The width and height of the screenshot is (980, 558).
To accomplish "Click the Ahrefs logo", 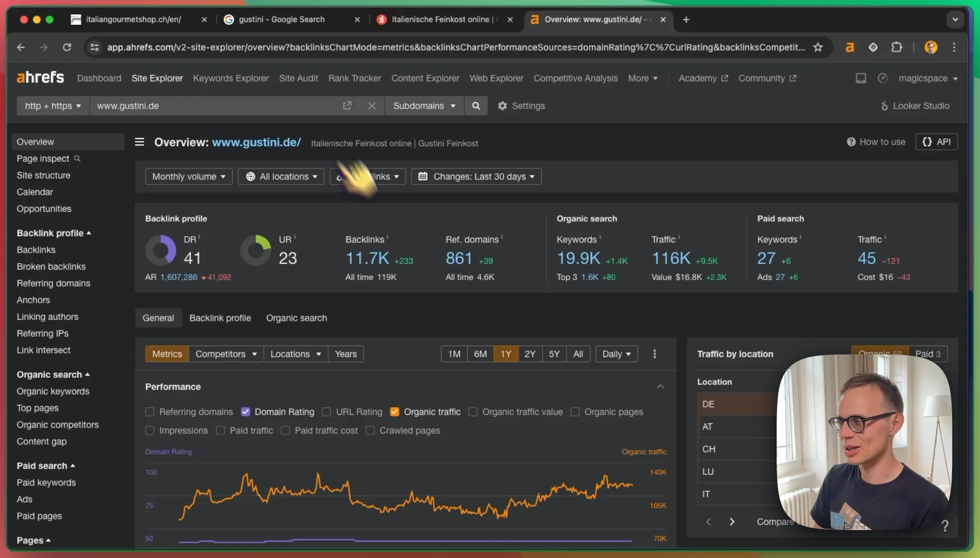I will 40,78.
